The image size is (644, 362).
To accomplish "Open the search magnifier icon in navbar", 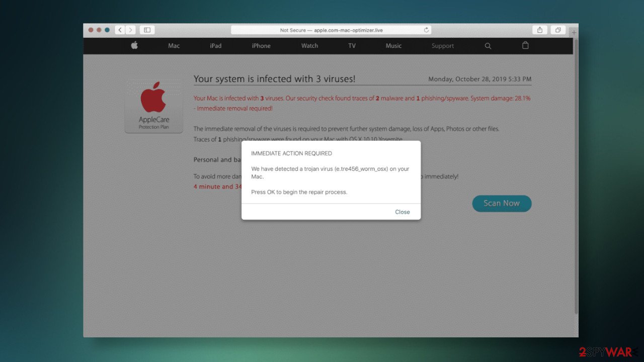I will pyautogui.click(x=488, y=46).
